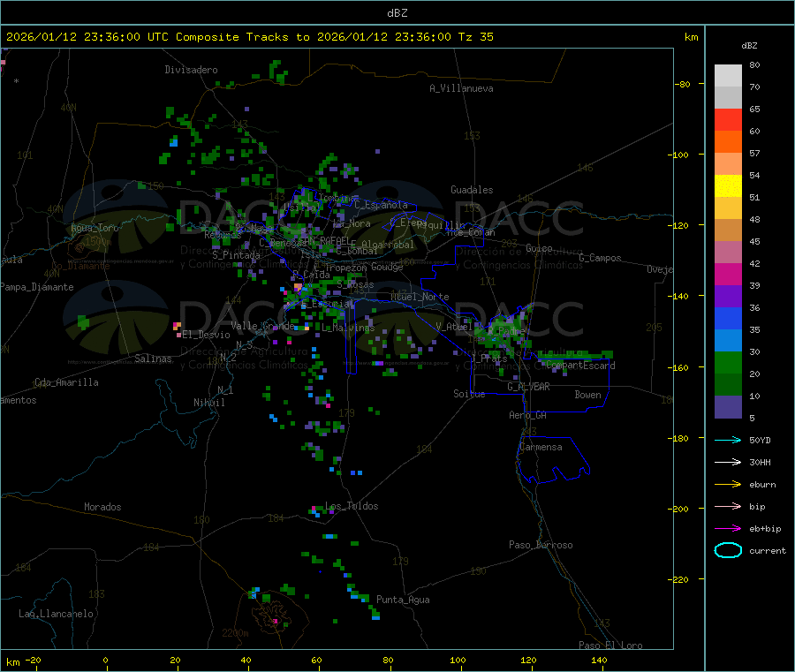Click the dBZ title at top

pyautogui.click(x=397, y=13)
